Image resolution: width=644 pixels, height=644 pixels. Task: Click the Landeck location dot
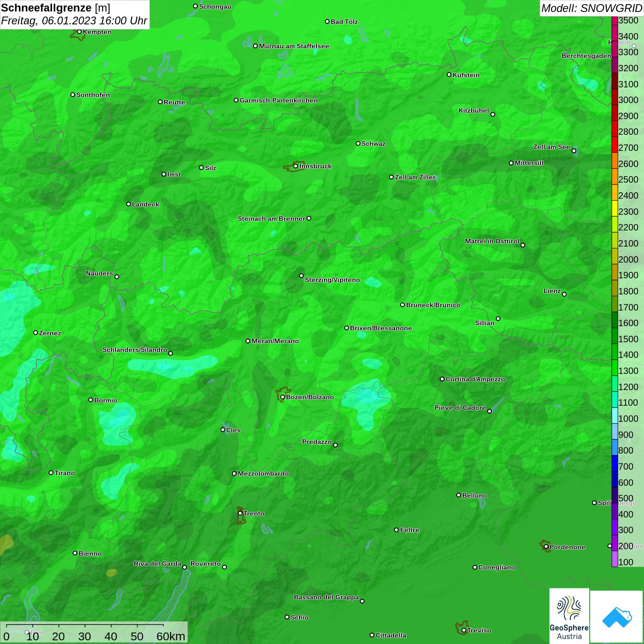pyautogui.click(x=128, y=204)
